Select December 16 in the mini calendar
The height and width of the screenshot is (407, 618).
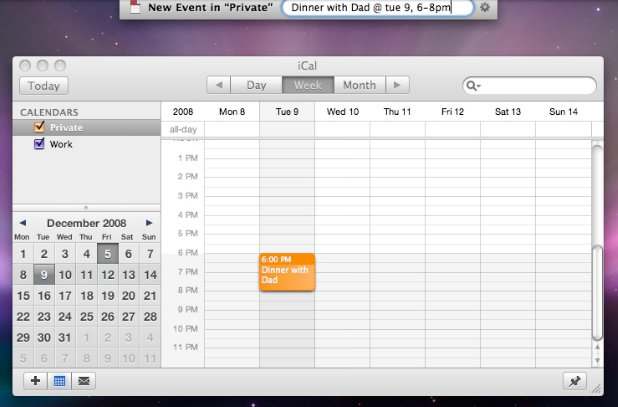[44, 295]
